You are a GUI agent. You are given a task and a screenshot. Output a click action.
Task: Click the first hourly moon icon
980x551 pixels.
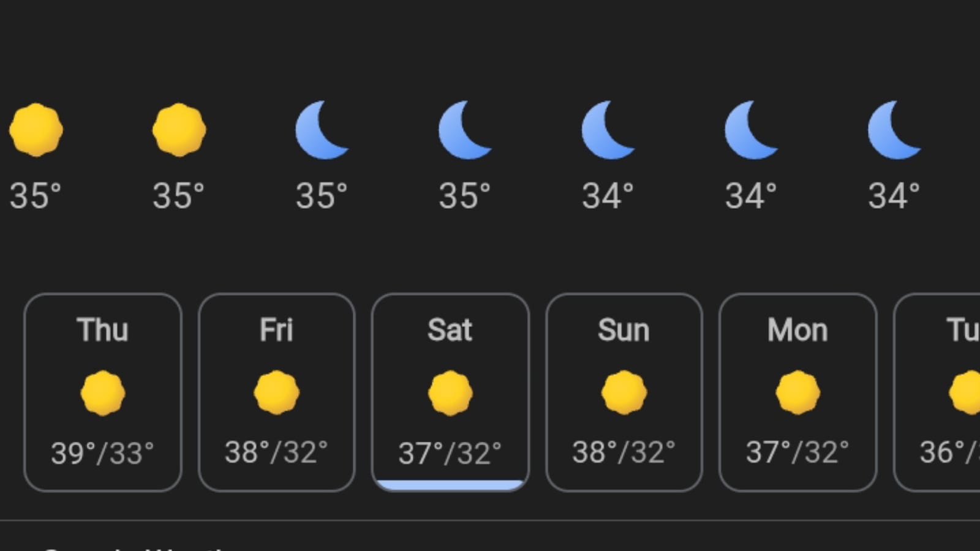tap(322, 130)
